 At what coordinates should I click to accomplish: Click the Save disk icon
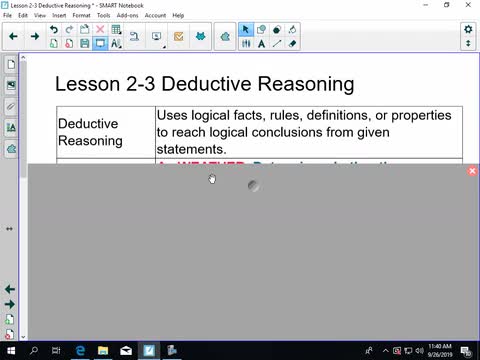point(85,44)
